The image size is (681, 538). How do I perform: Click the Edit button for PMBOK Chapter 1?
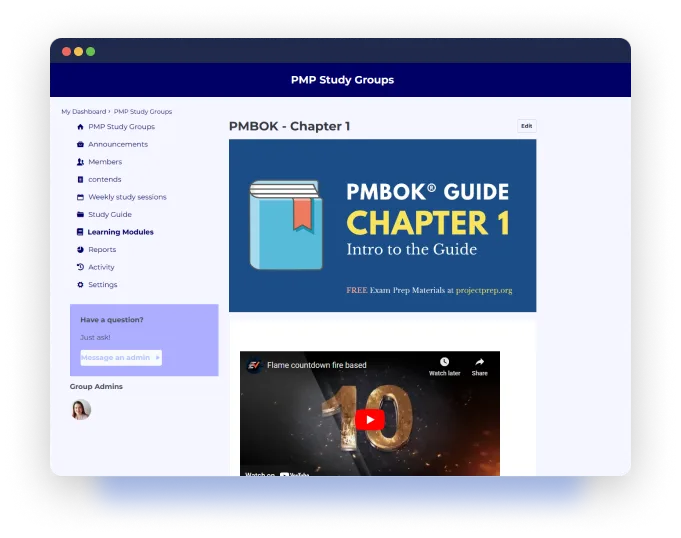(526, 126)
